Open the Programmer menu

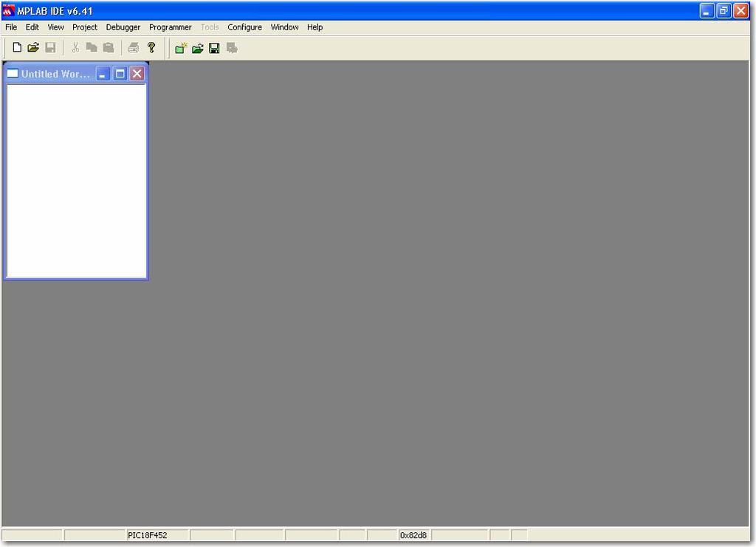(171, 27)
